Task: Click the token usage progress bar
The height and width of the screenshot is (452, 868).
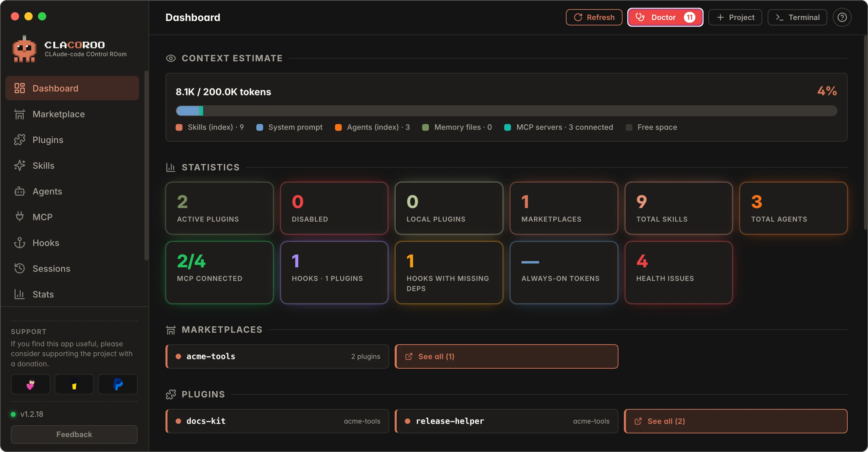Action: [x=507, y=111]
